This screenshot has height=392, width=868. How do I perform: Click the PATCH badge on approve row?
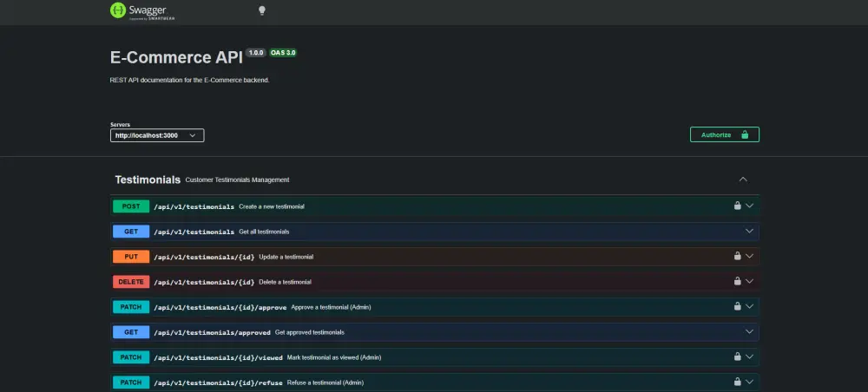point(131,307)
